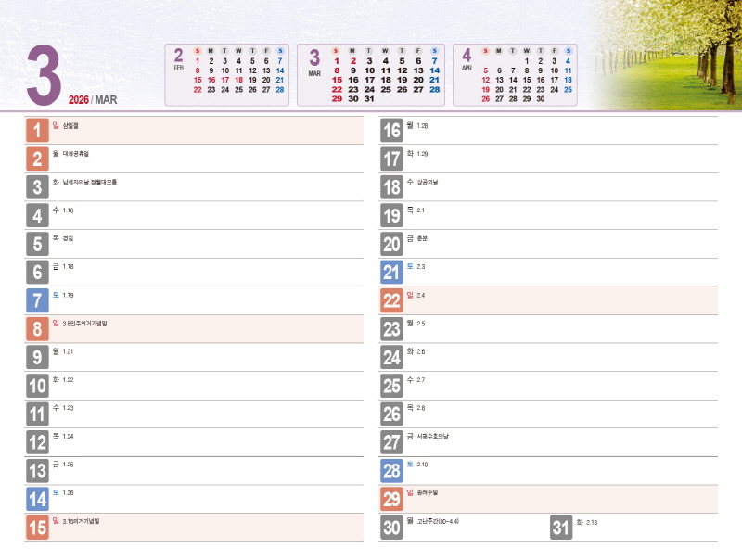Click the red day 15 badge
Screen dimensions: 742x560
(37, 528)
